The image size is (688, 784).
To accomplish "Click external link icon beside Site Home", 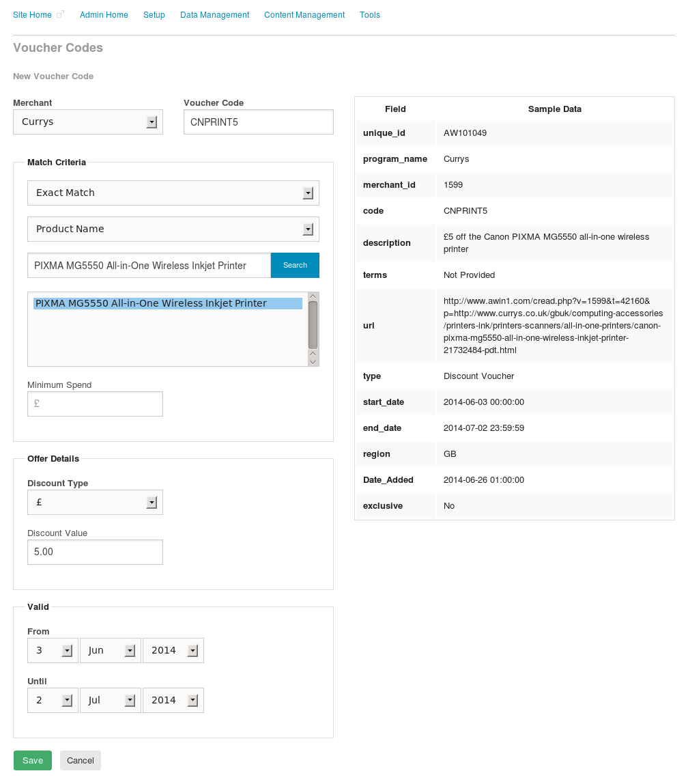I will coord(60,14).
